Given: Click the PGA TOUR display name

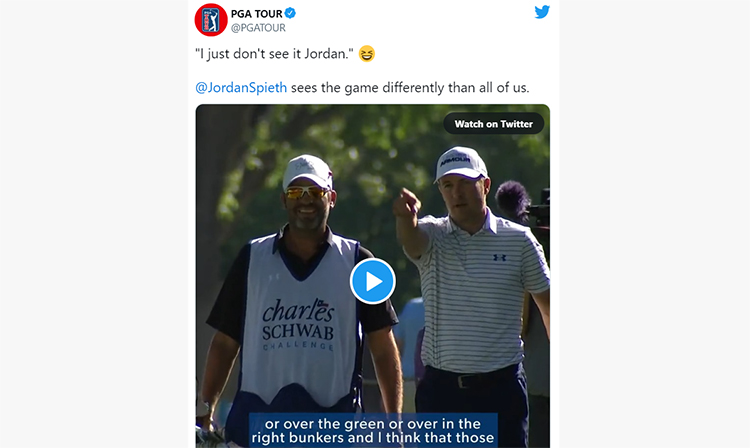Looking at the screenshot, I should (x=256, y=14).
